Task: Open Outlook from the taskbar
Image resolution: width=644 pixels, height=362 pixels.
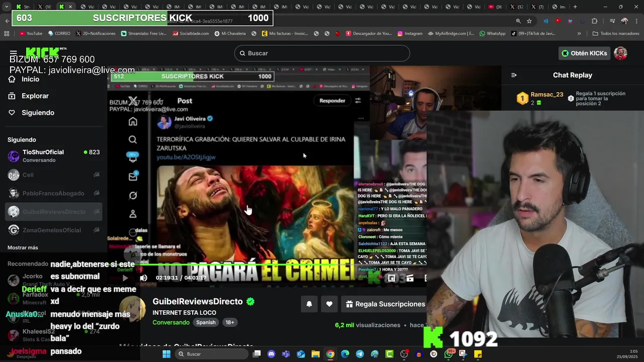Action: 301,354
